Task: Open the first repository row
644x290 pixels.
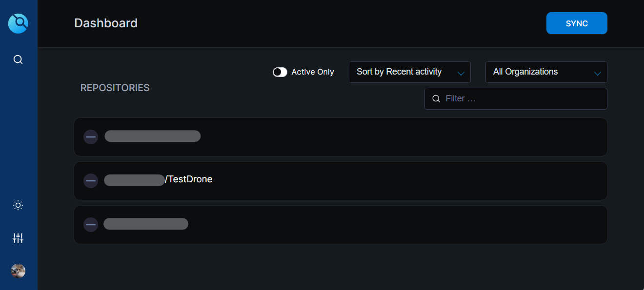Action: [x=341, y=137]
